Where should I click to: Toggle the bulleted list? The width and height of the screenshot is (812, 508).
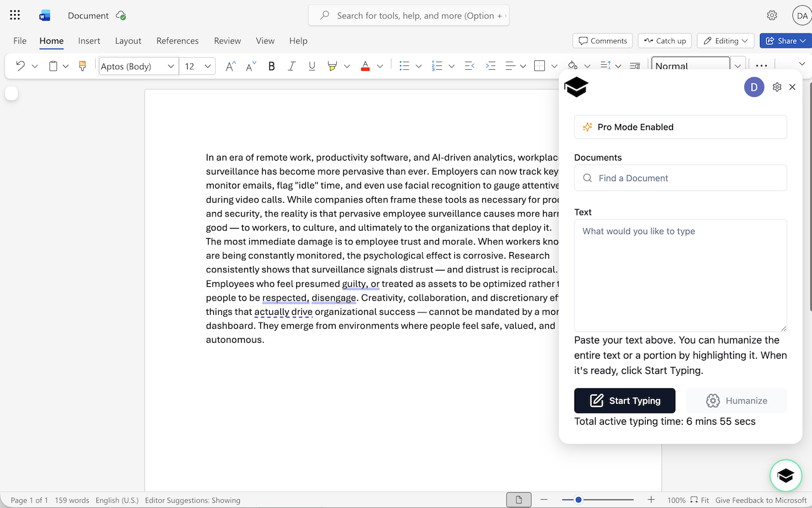404,66
